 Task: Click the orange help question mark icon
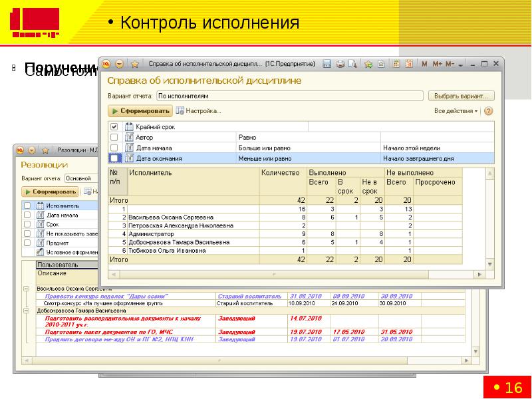pos(488,111)
